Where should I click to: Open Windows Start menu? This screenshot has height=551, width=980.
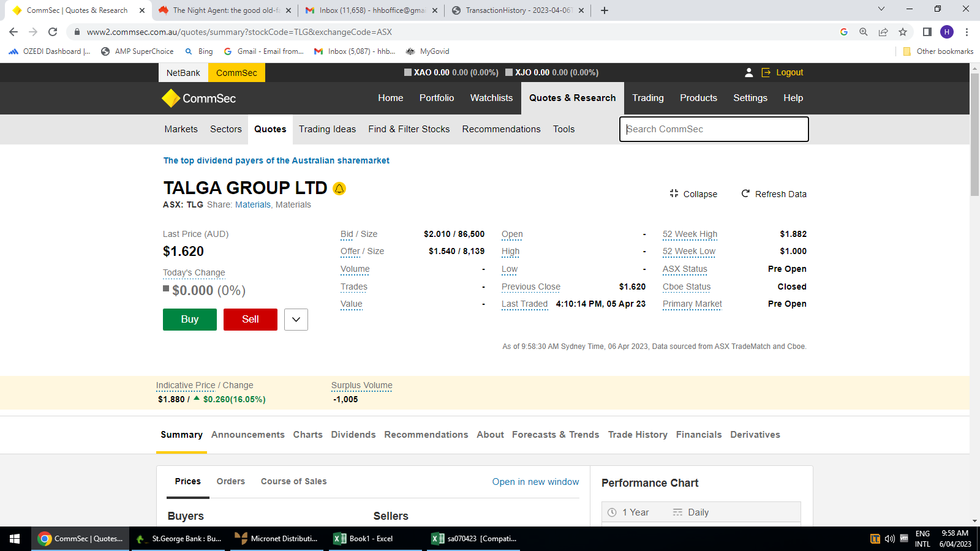[15, 539]
